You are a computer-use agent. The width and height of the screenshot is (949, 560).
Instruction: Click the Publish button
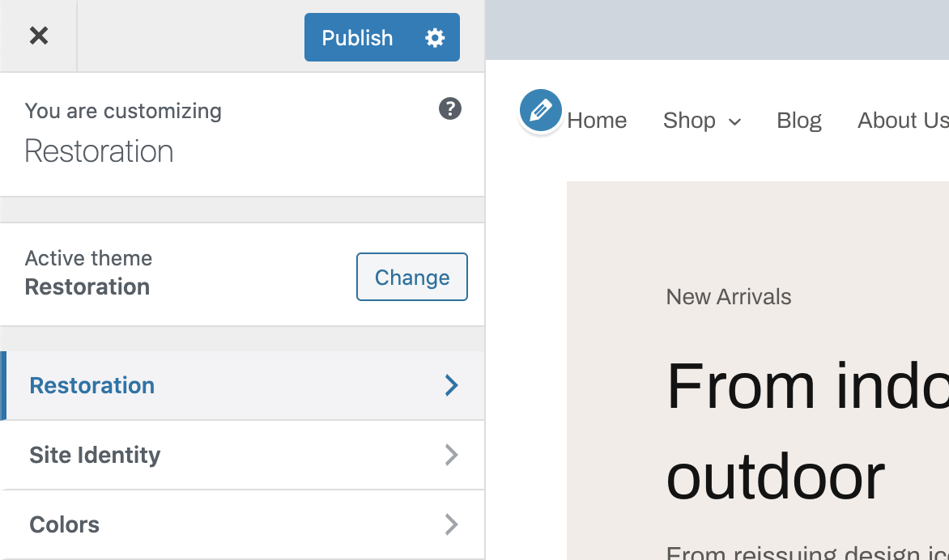tap(357, 37)
